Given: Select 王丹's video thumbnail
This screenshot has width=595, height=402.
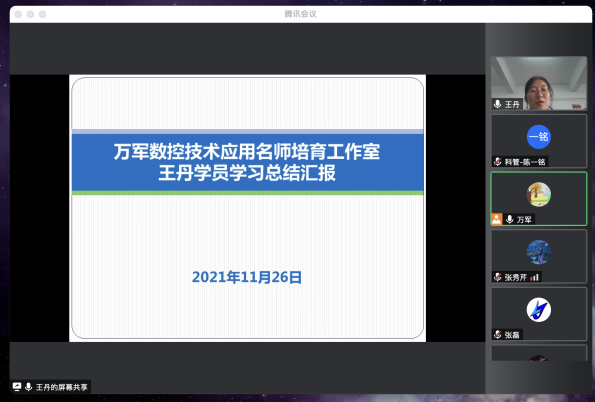Looking at the screenshot, I should [x=539, y=83].
